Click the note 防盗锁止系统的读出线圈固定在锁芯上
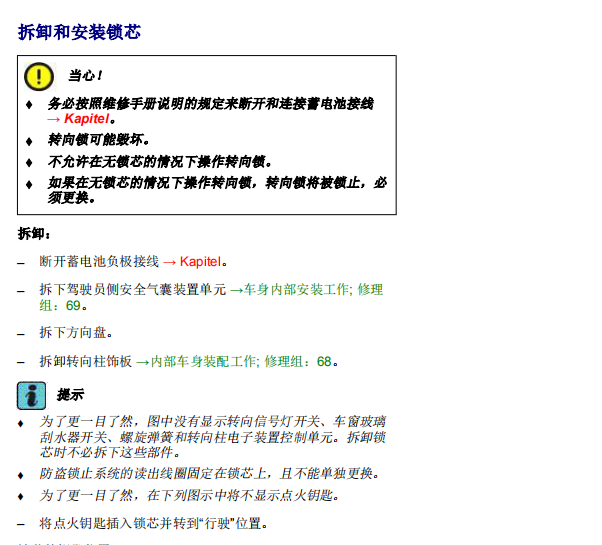Viewport: 602px width, 546px height. (210, 474)
